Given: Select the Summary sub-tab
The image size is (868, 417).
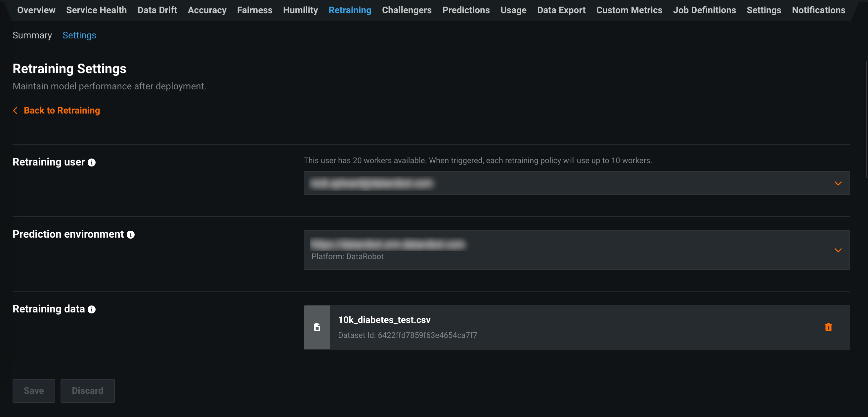Looking at the screenshot, I should pyautogui.click(x=32, y=35).
